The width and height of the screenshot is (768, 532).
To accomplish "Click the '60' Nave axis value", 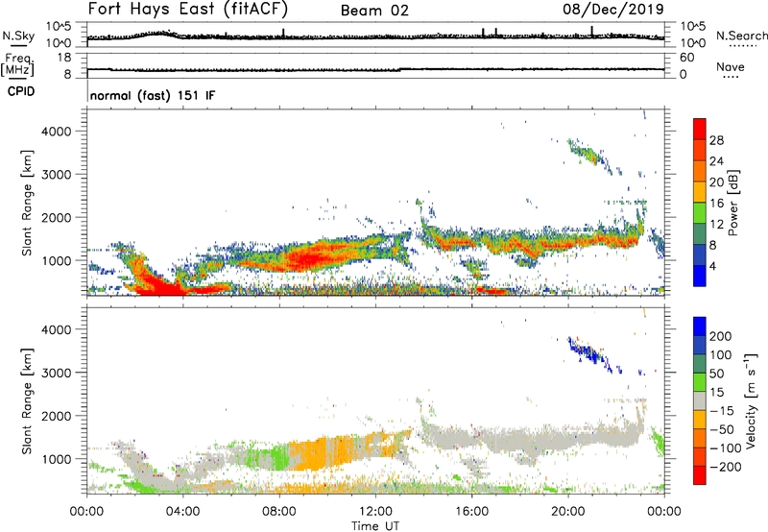I will (686, 58).
